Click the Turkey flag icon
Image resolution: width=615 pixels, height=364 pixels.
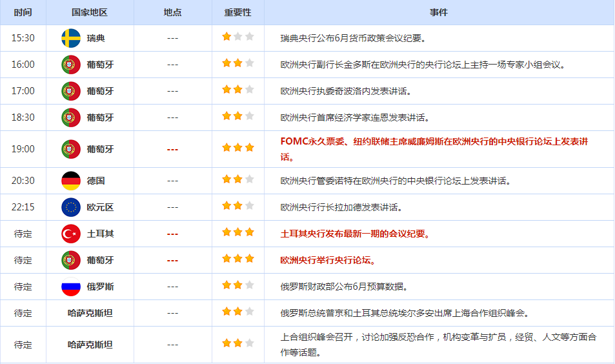(71, 234)
